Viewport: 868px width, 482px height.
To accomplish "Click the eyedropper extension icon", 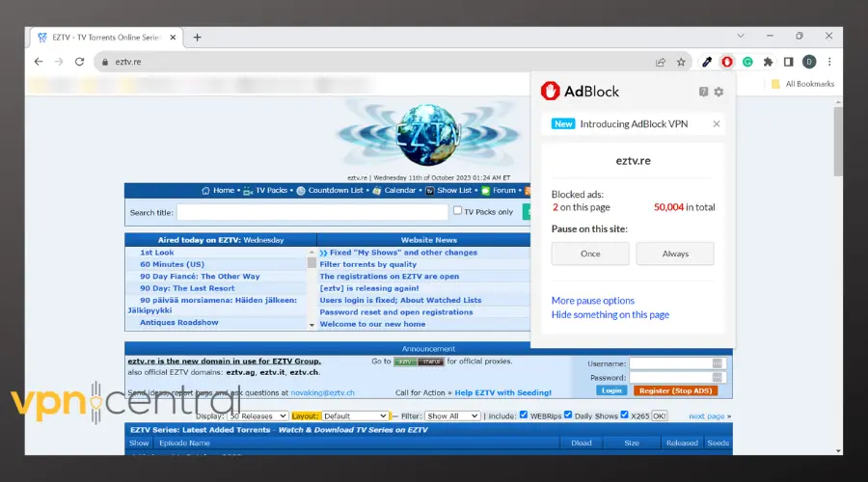I will [x=706, y=62].
